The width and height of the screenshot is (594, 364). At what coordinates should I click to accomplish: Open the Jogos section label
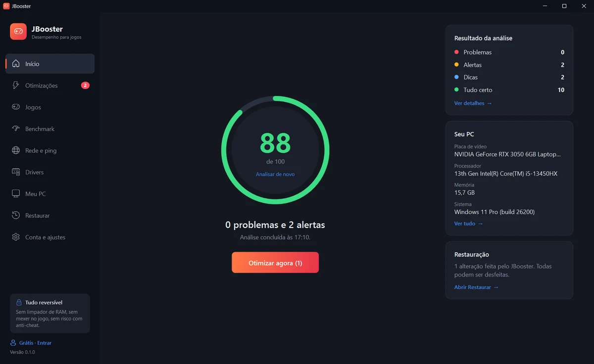coord(33,107)
